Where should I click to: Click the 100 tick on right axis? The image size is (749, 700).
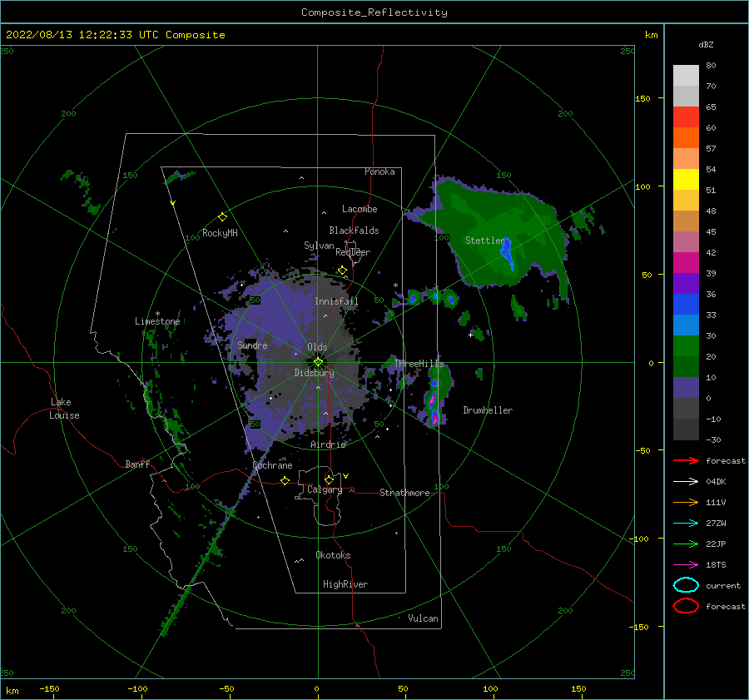click(x=643, y=186)
